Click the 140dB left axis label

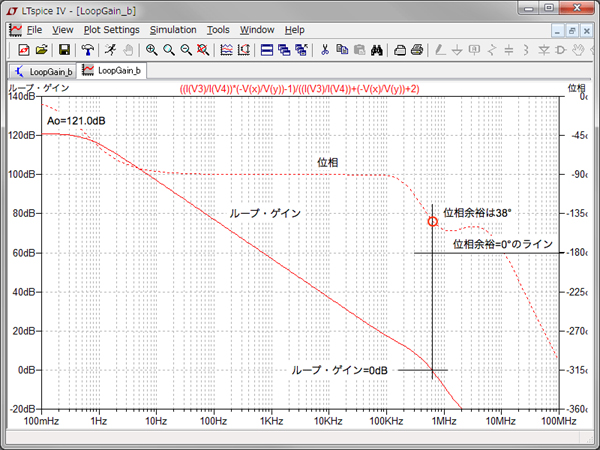coord(21,97)
